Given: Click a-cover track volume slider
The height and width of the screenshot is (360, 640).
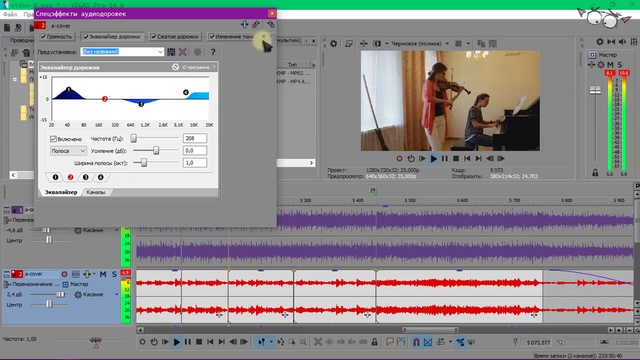Looking at the screenshot, I should 48,294.
